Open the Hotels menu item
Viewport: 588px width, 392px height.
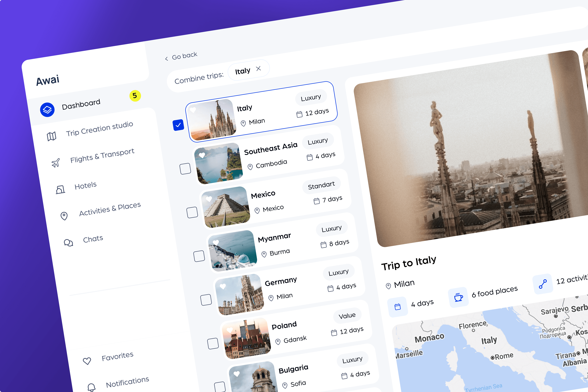pos(86,186)
